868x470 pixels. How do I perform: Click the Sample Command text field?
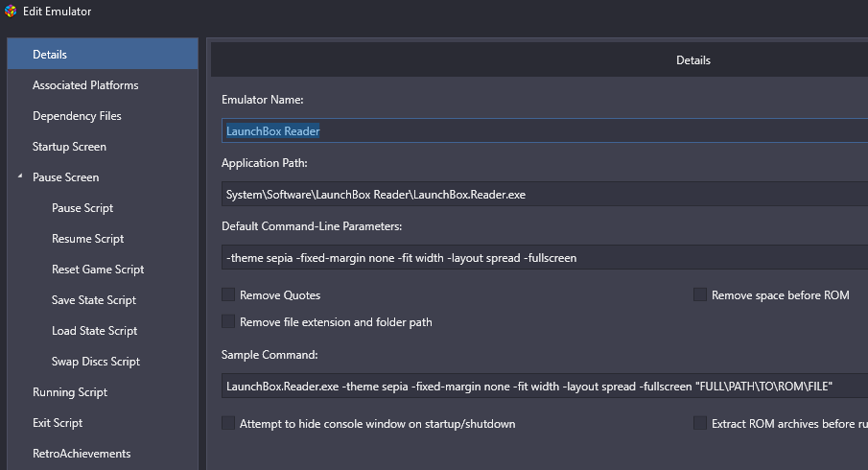click(x=545, y=386)
